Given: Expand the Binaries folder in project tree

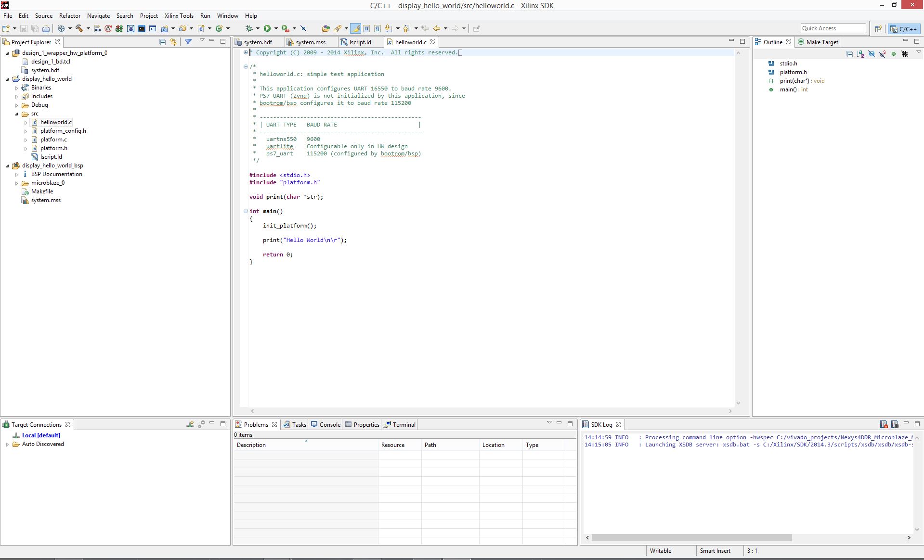Looking at the screenshot, I should click(16, 88).
